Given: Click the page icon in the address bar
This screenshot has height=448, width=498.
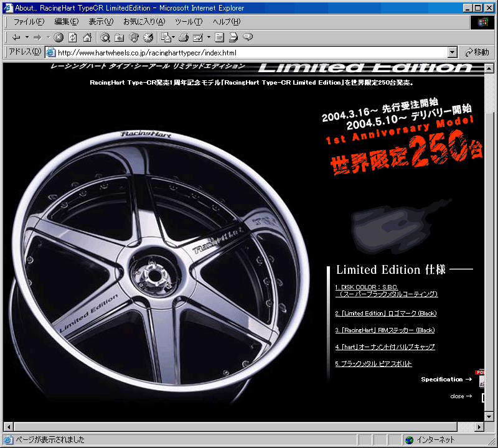Looking at the screenshot, I should (x=51, y=53).
